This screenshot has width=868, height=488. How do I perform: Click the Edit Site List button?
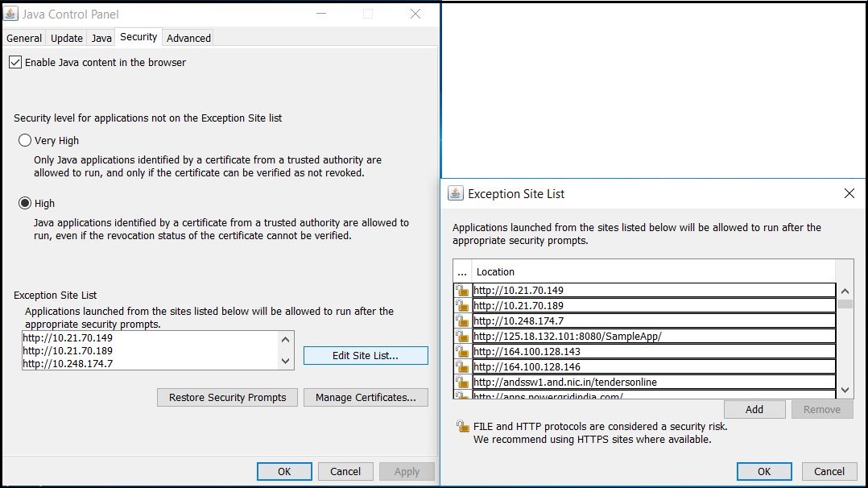366,355
